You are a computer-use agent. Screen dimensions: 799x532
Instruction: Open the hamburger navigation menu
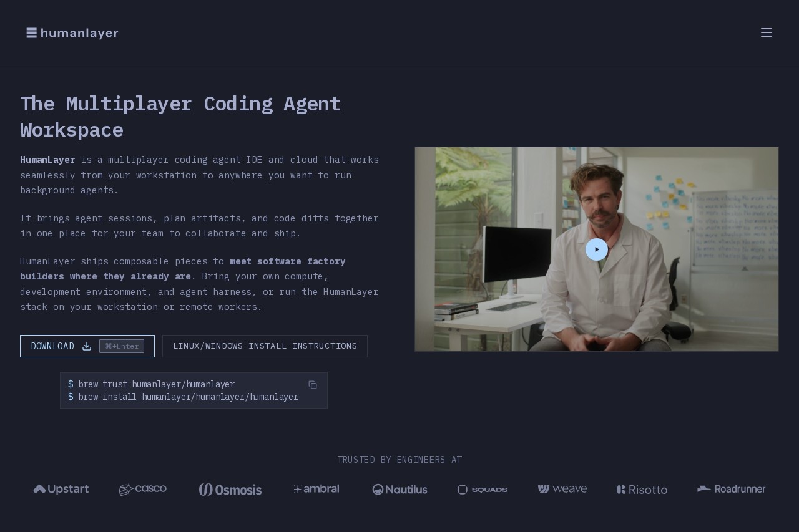coord(767,32)
